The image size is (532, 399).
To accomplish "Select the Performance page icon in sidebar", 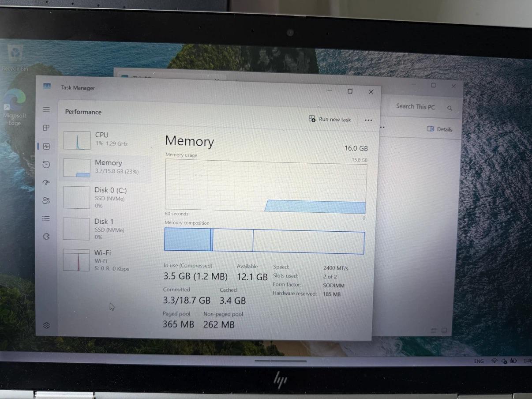I will 46,146.
